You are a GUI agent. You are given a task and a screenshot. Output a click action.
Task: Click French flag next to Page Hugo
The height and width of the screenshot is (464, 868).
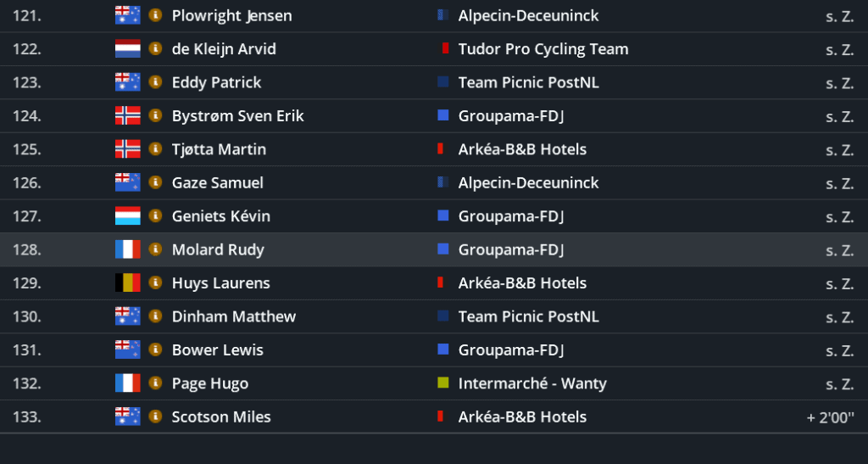[x=127, y=383]
